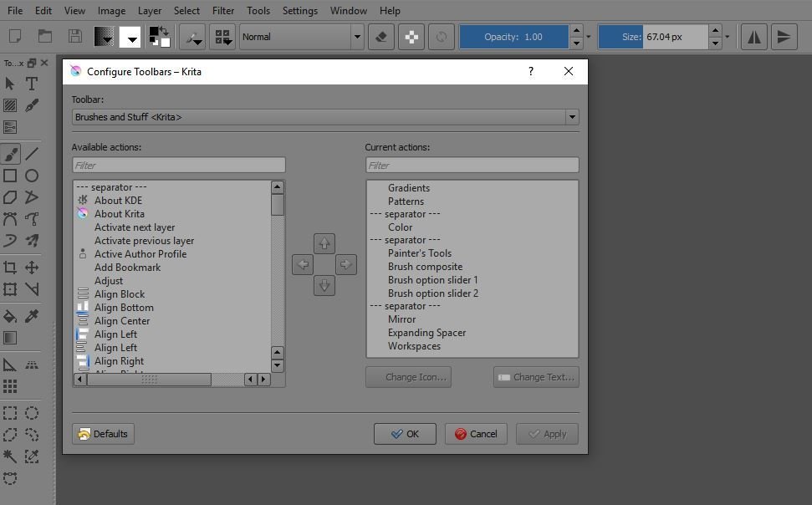Select the Assistant tool

click(10, 365)
